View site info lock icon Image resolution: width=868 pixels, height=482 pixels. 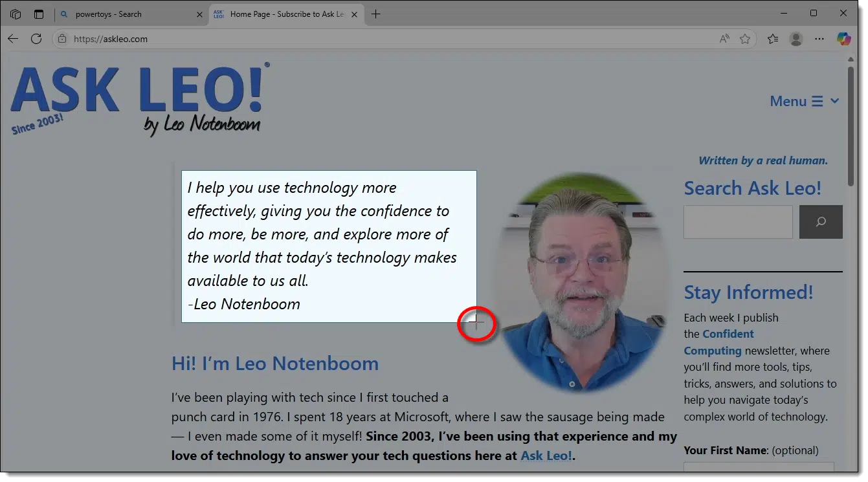click(62, 39)
